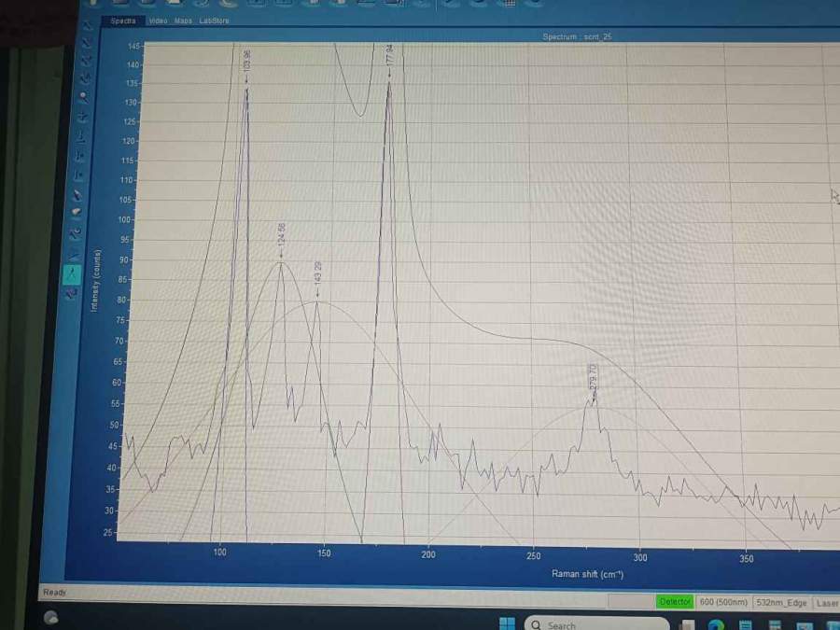
Task: Open the LabStore tab
Action: 214,21
